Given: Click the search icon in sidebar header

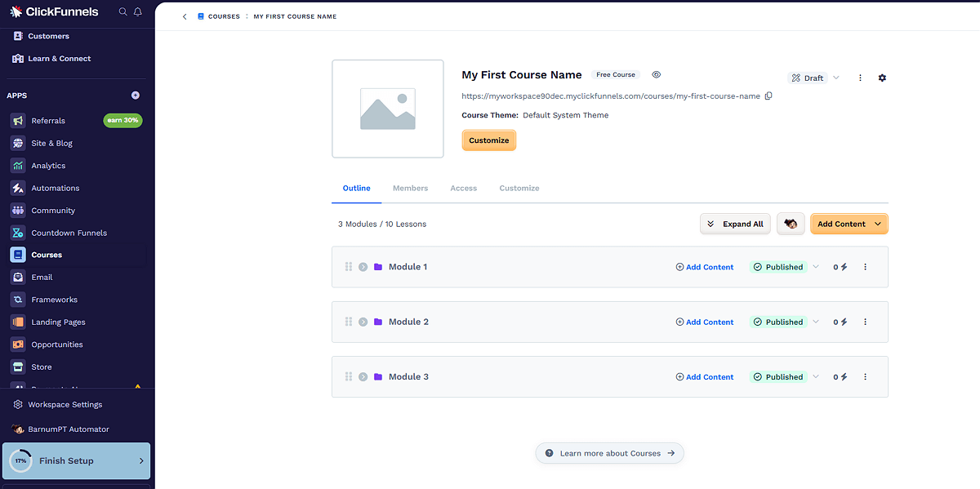Looking at the screenshot, I should point(122,11).
